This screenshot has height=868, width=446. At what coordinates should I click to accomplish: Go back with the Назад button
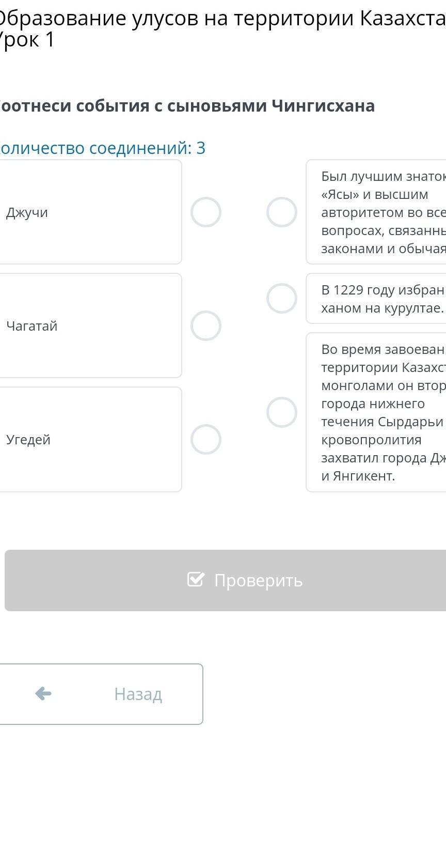(x=101, y=694)
